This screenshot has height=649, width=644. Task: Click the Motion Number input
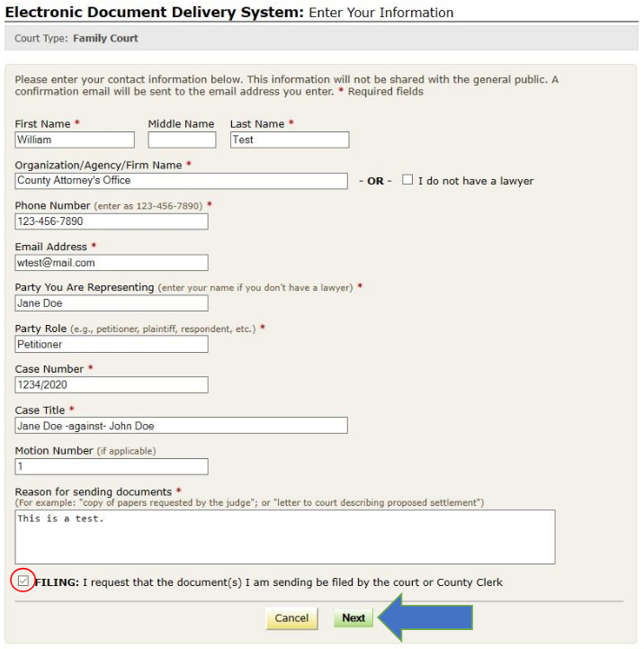[112, 466]
